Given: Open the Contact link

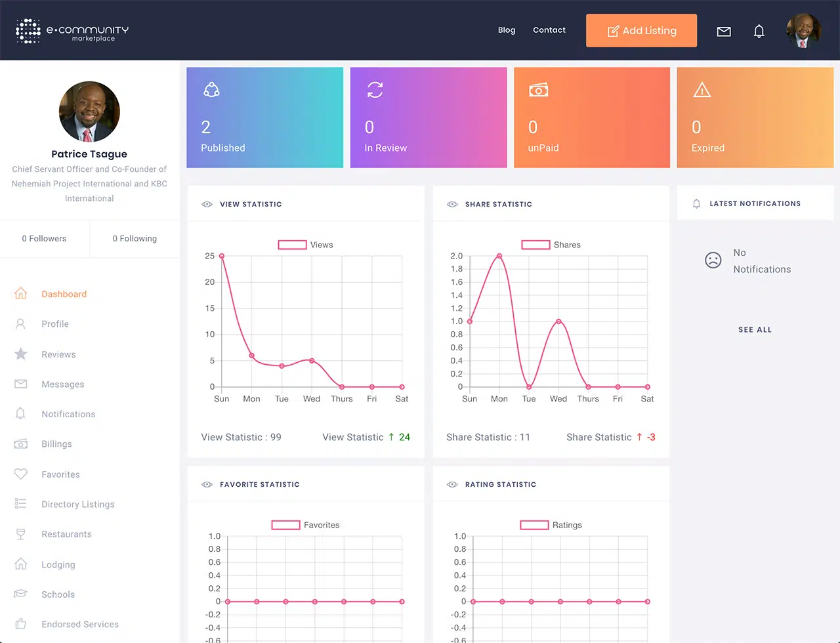Looking at the screenshot, I should pyautogui.click(x=549, y=30).
